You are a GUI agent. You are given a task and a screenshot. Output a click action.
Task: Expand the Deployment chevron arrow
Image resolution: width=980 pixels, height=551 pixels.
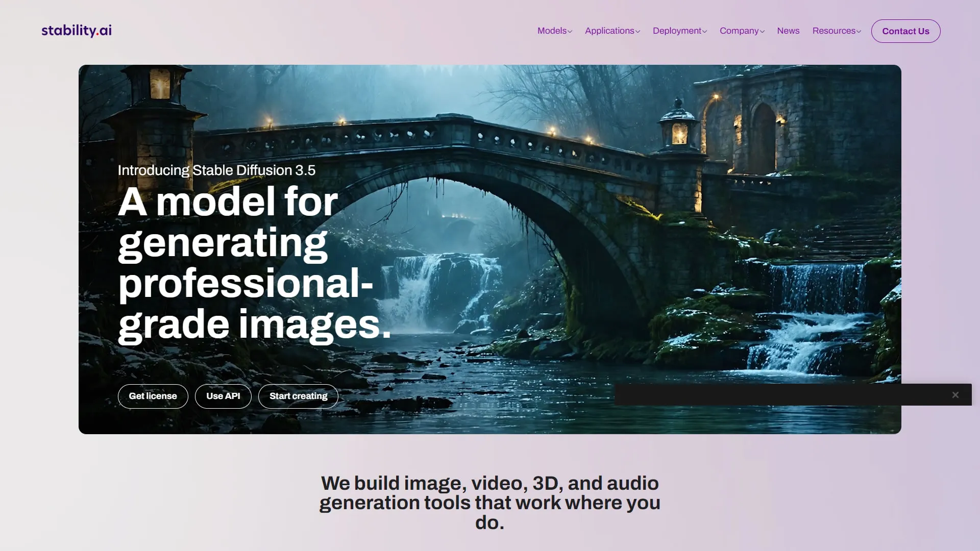704,32
